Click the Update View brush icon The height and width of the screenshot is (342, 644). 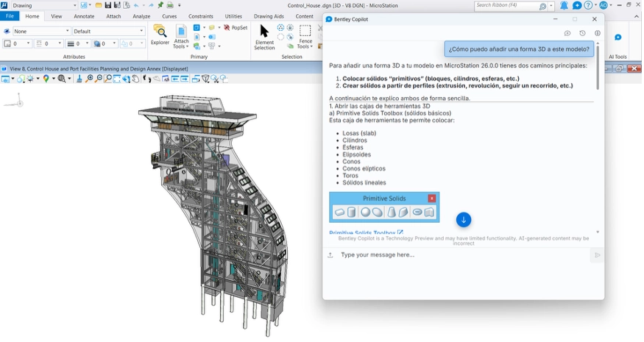coord(79,79)
